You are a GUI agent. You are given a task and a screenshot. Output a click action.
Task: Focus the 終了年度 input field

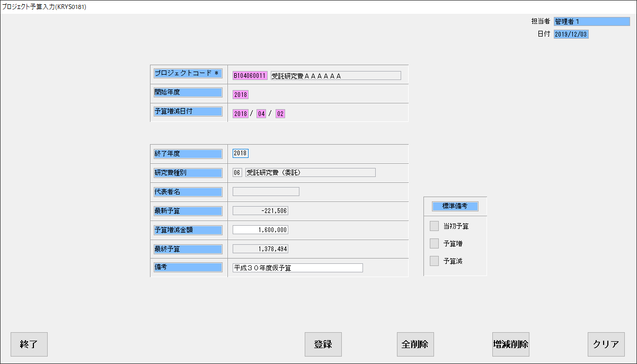pos(240,154)
